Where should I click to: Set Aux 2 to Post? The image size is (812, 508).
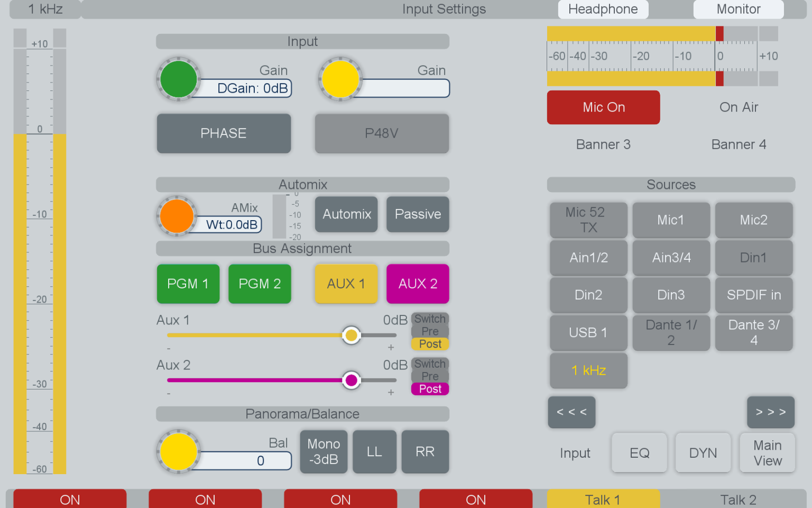pyautogui.click(x=430, y=389)
